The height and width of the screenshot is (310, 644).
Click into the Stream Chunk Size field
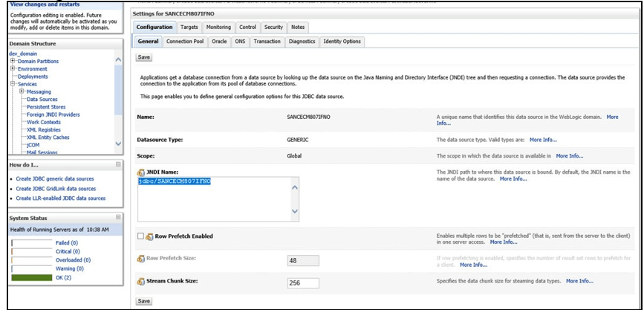(x=302, y=282)
